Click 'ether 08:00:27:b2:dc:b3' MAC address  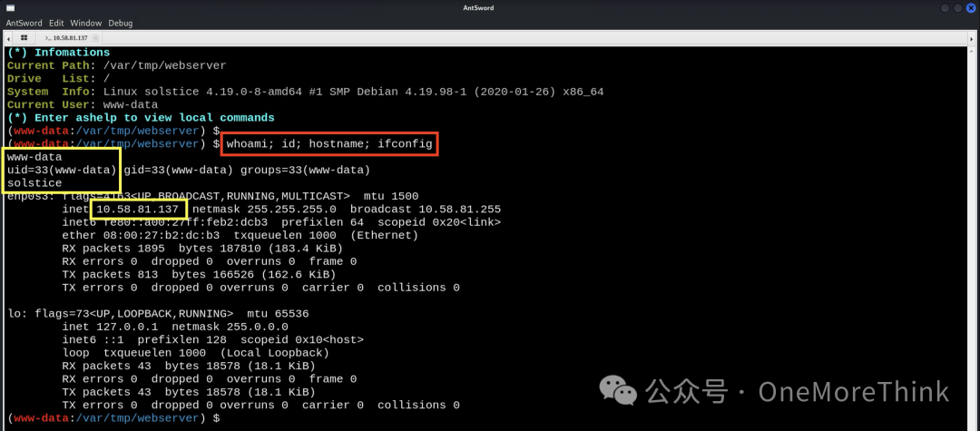point(141,236)
